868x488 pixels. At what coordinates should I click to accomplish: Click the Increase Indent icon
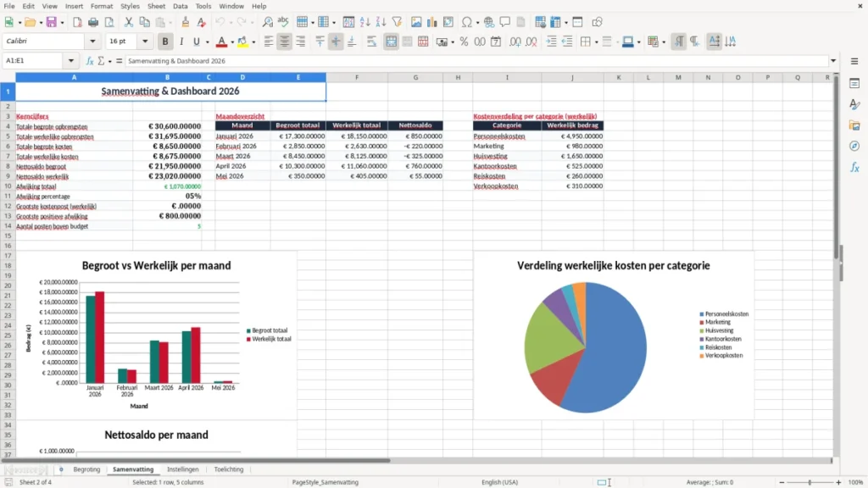pos(551,42)
